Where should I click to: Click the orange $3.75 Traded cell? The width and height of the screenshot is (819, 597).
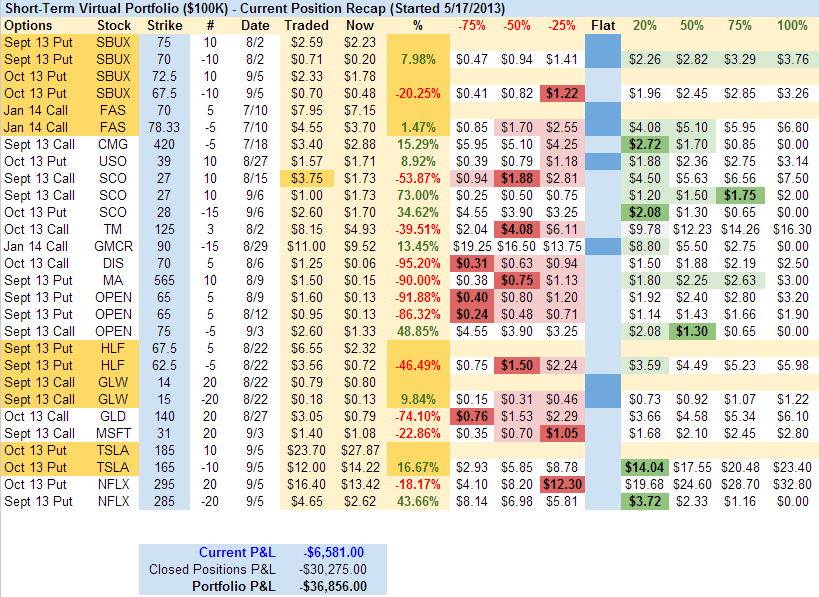[306, 178]
